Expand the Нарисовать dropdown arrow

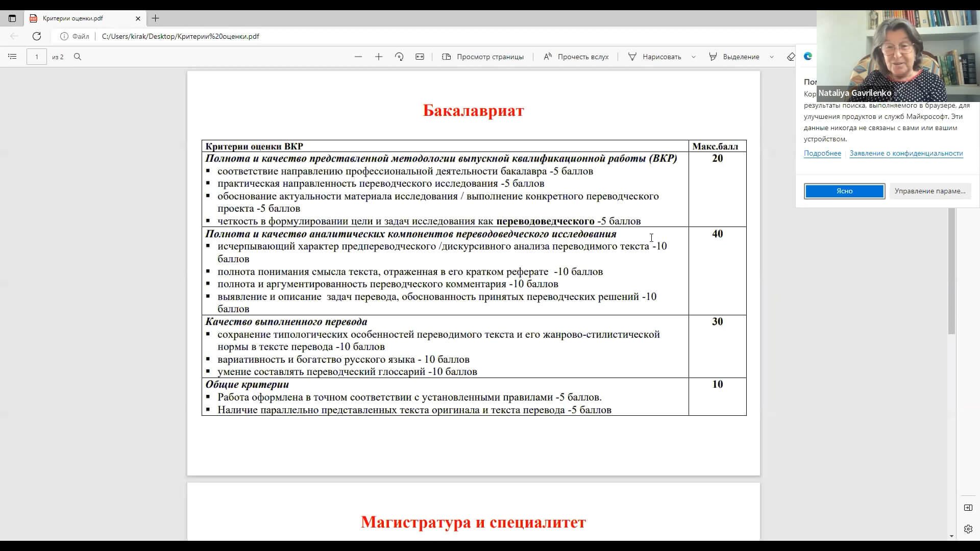pyautogui.click(x=693, y=57)
